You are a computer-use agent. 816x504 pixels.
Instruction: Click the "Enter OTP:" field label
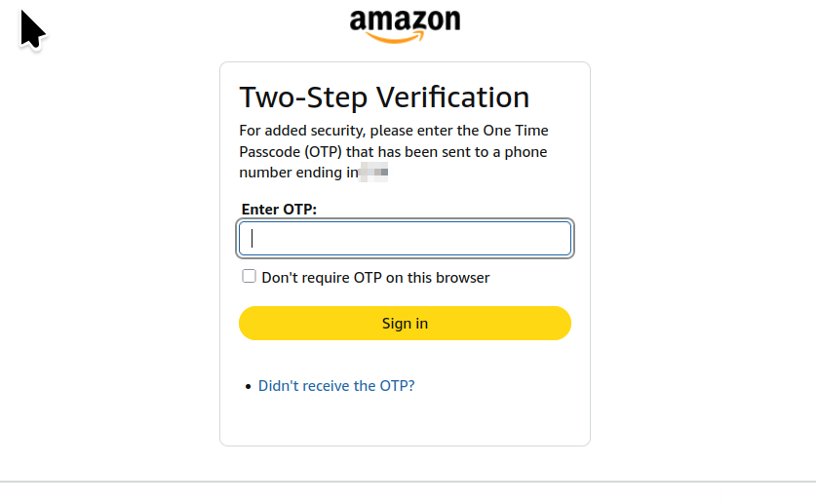pyautogui.click(x=279, y=210)
